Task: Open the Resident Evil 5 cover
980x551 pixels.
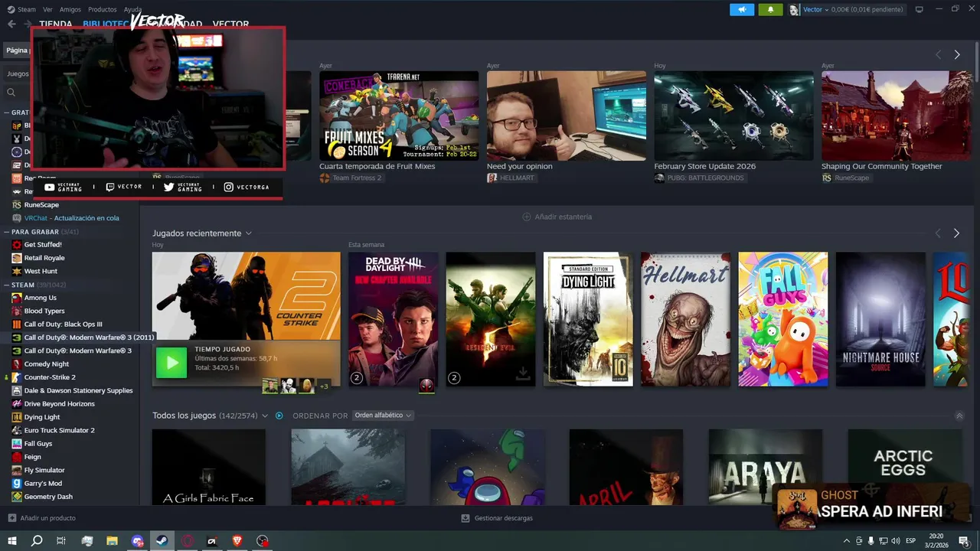Action: point(491,319)
